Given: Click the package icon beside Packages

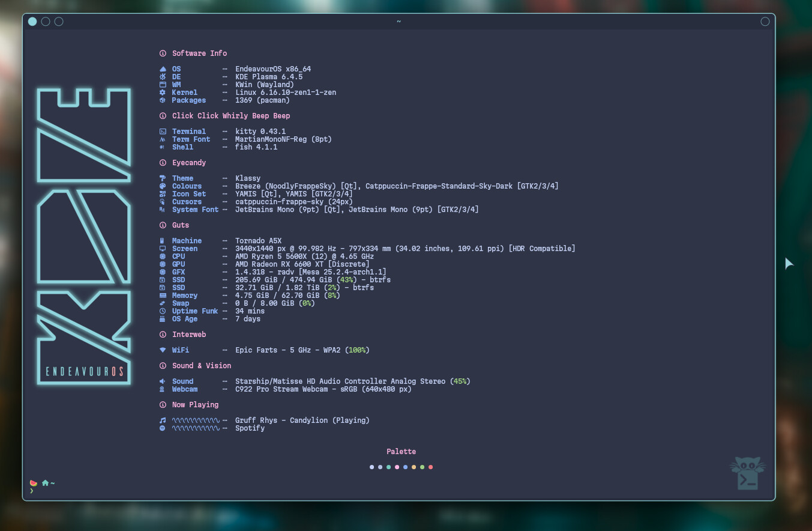Looking at the screenshot, I should coord(163,100).
